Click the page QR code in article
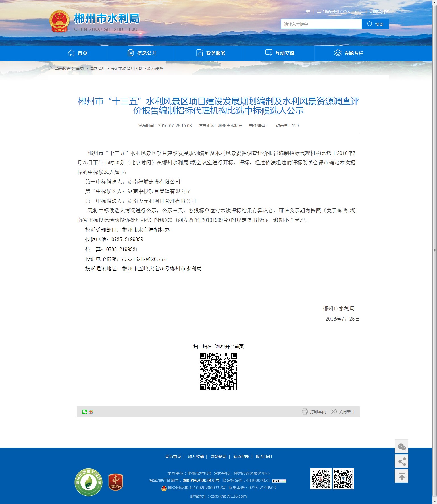 tap(218, 371)
